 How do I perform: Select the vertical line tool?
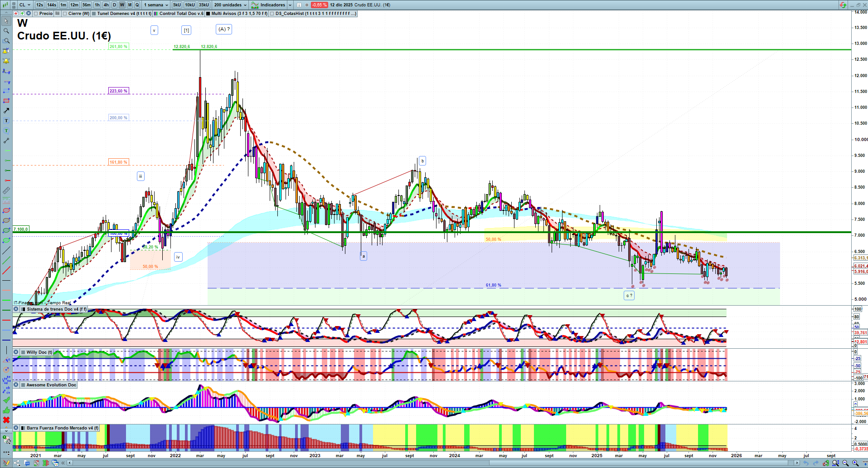click(x=6, y=350)
